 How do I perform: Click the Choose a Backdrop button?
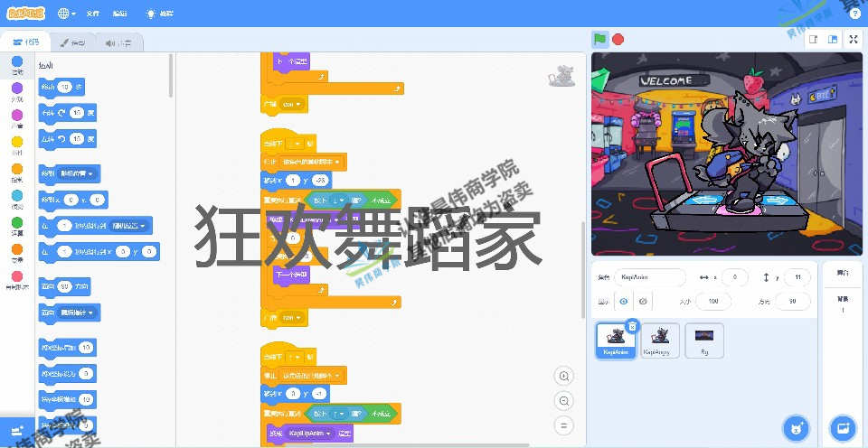point(843,428)
